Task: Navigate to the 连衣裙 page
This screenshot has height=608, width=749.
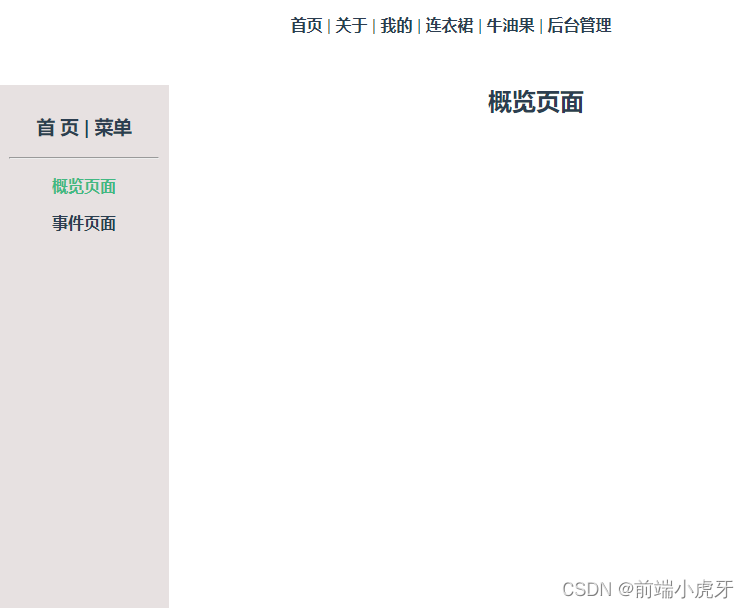Action: pos(449,25)
